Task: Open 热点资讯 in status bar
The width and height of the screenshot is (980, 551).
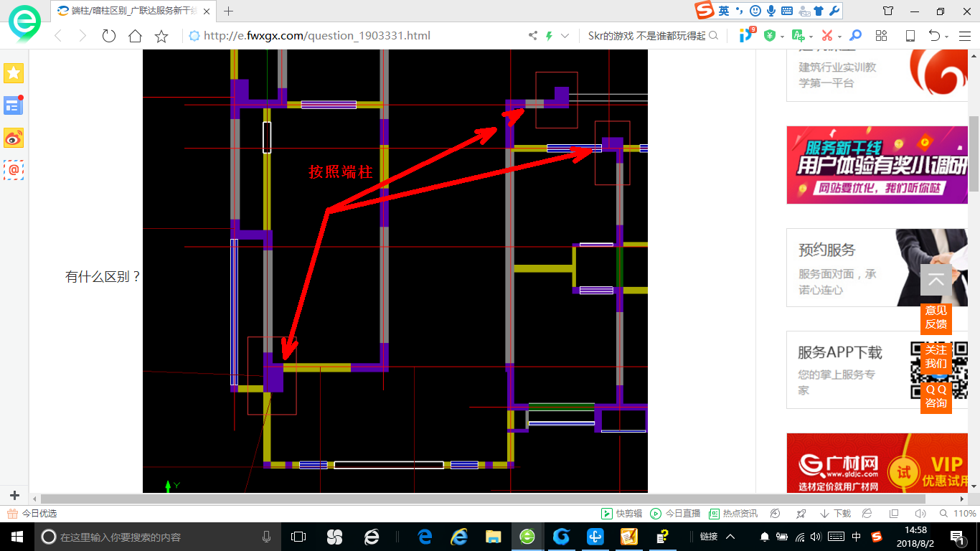Action: pyautogui.click(x=733, y=514)
